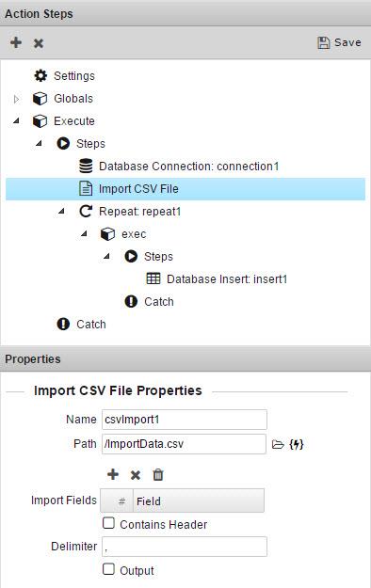This screenshot has height=588, width=371.
Task: Remove import field with the X icon
Action: click(136, 475)
